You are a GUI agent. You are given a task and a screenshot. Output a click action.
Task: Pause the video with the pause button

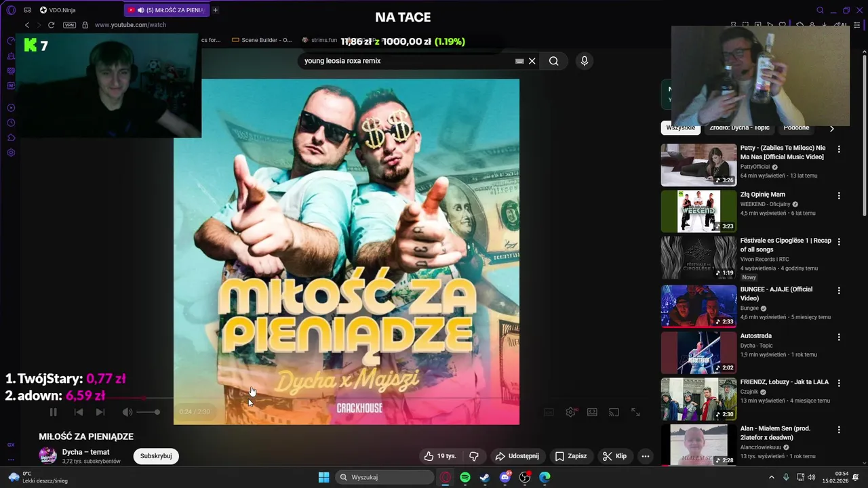pyautogui.click(x=54, y=412)
